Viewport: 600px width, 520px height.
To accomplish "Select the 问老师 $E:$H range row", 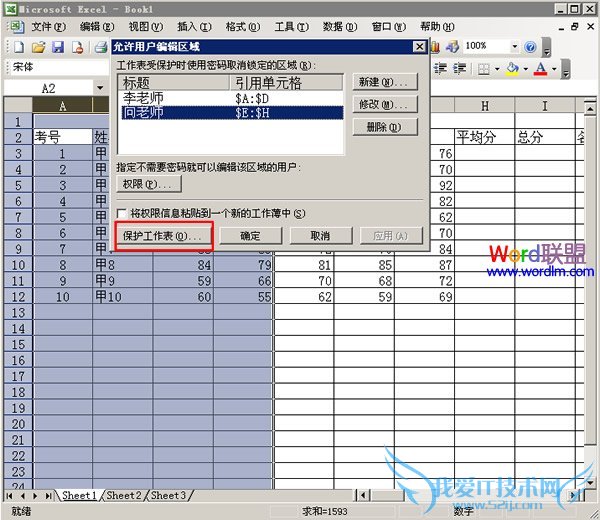I will pos(232,113).
